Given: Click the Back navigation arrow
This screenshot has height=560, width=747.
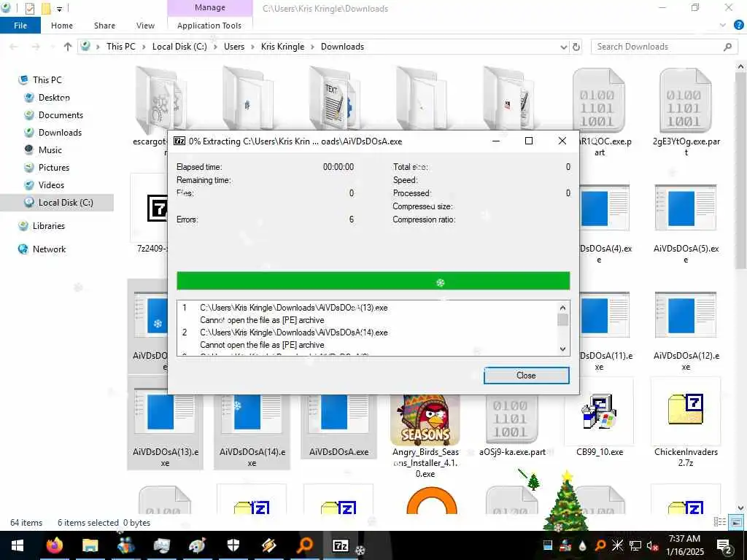Looking at the screenshot, I should pos(14,47).
